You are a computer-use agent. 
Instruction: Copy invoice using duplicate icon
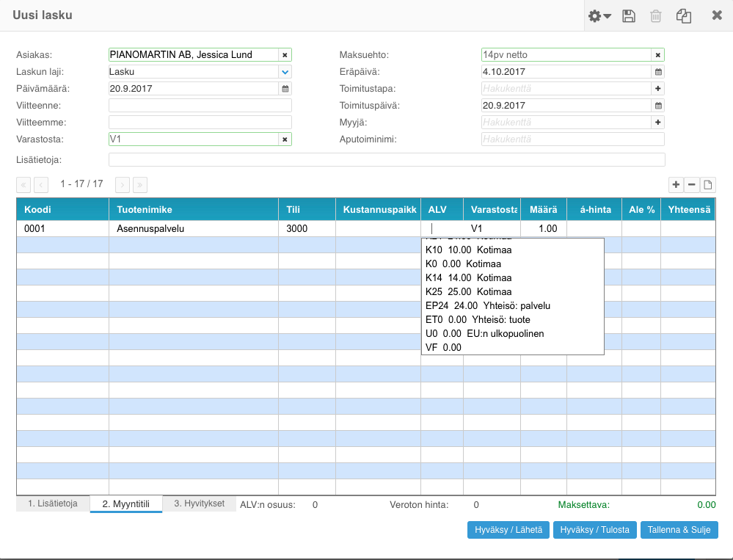click(x=683, y=16)
